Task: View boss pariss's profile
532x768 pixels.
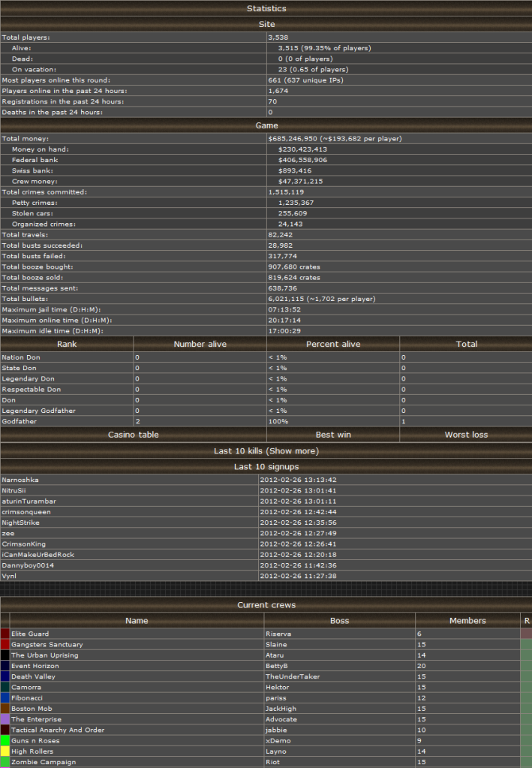Action: pyautogui.click(x=276, y=698)
